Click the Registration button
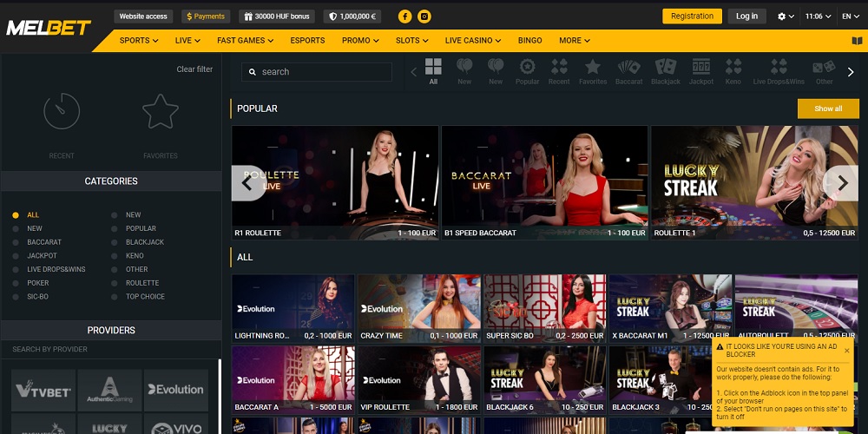 click(x=692, y=16)
